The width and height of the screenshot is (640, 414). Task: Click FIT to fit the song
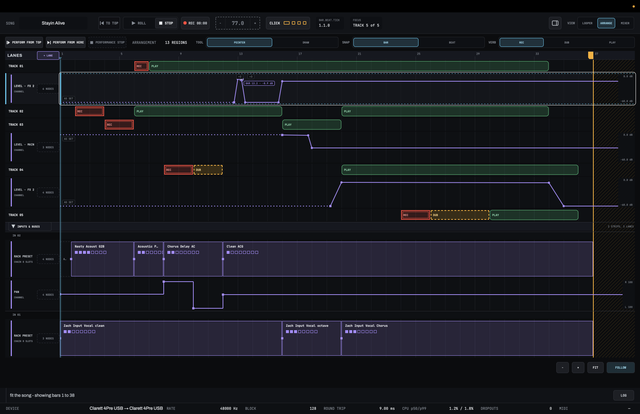[596, 367]
